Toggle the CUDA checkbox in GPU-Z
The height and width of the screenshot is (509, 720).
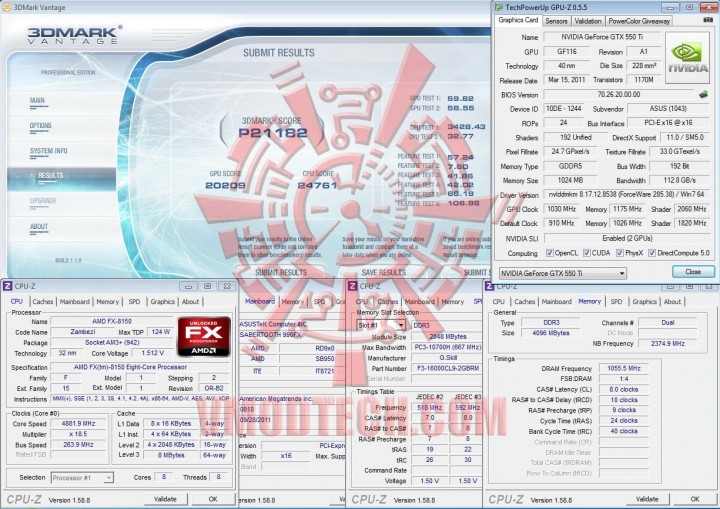[x=586, y=253]
